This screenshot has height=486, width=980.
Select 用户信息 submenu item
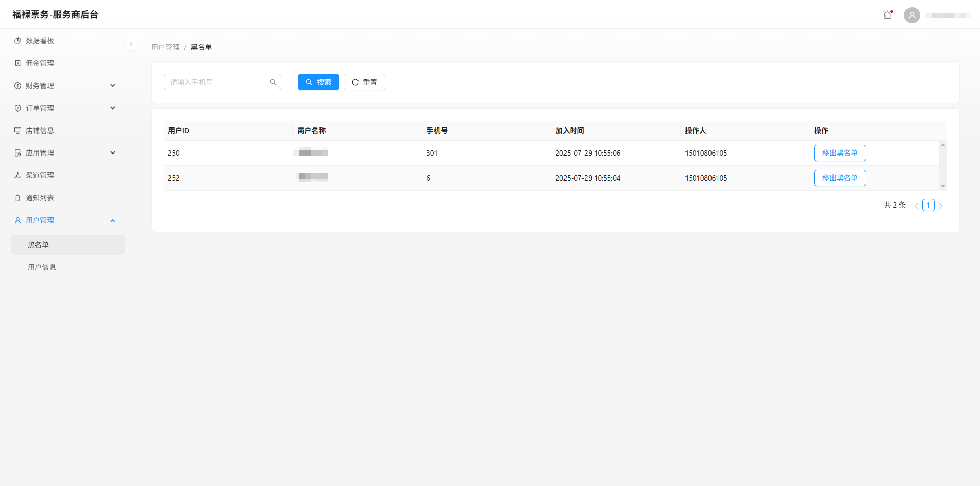click(42, 267)
